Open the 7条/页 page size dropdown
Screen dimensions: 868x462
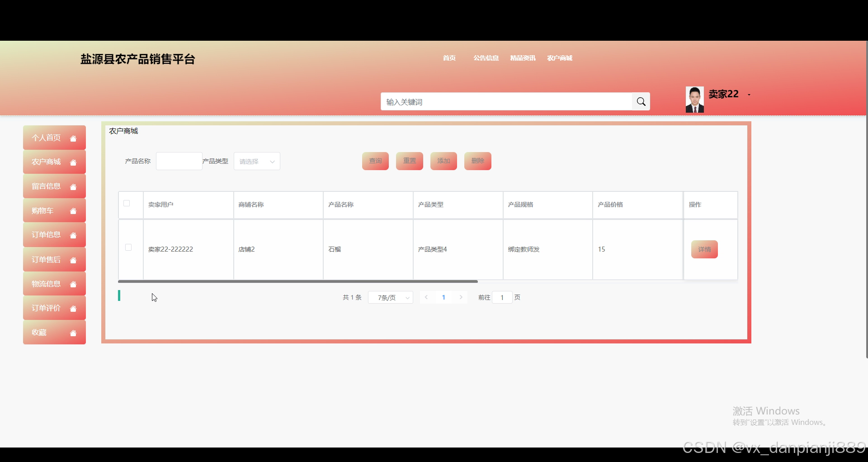tap(391, 297)
